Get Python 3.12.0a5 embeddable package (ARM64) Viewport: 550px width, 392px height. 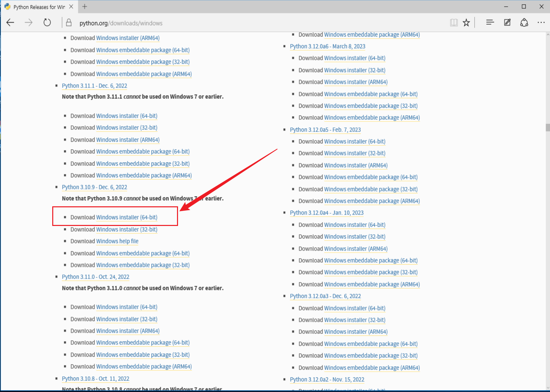[372, 201]
